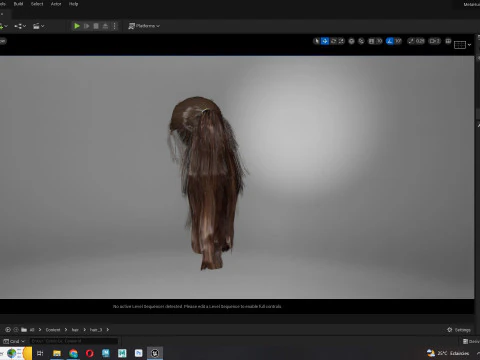Click the content browser history back arrow

8,330
